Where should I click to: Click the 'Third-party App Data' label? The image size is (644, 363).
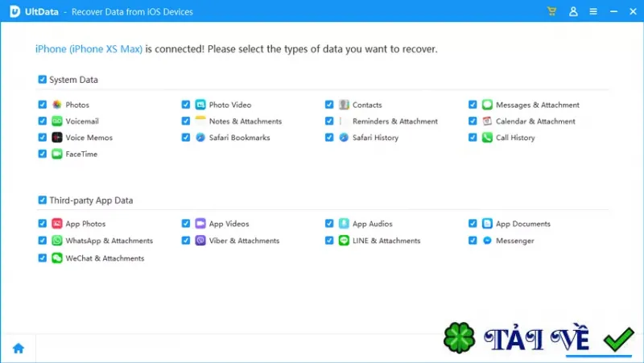click(x=91, y=200)
